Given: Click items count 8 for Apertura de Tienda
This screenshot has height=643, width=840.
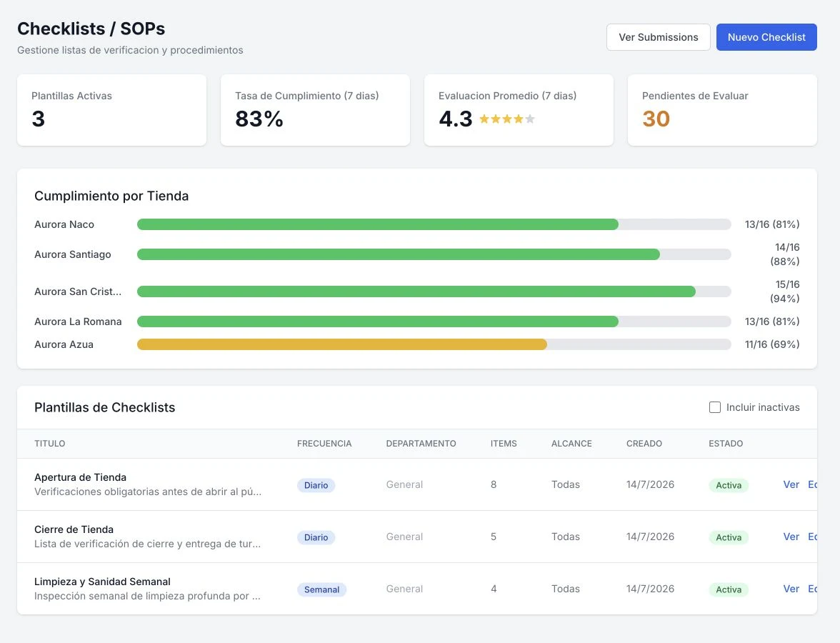Looking at the screenshot, I should tap(494, 484).
